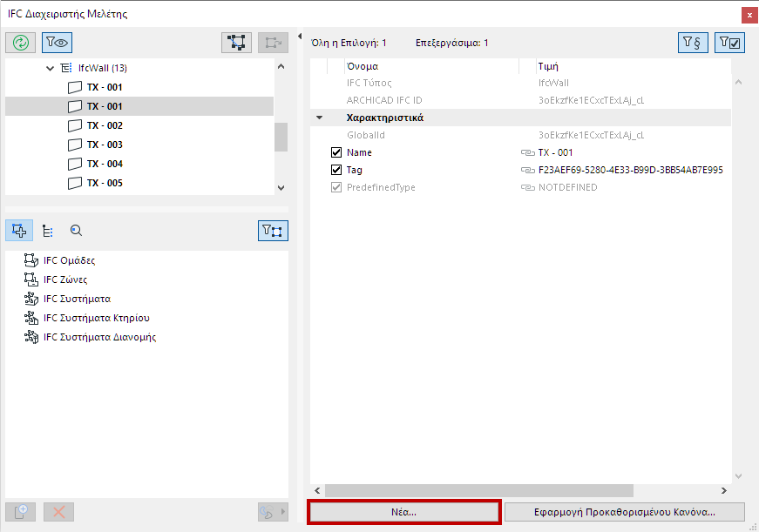Toggle the filter by visibility eye icon
This screenshot has width=759, height=532.
(x=58, y=43)
